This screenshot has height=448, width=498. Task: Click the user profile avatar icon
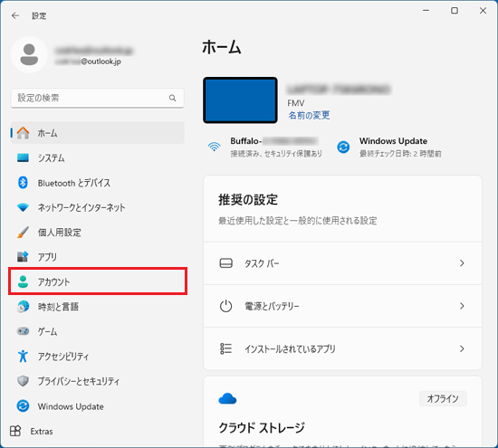point(29,54)
